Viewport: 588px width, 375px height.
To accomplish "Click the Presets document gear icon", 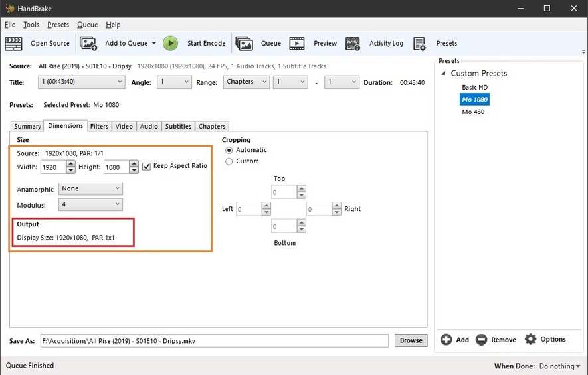I will click(x=420, y=43).
